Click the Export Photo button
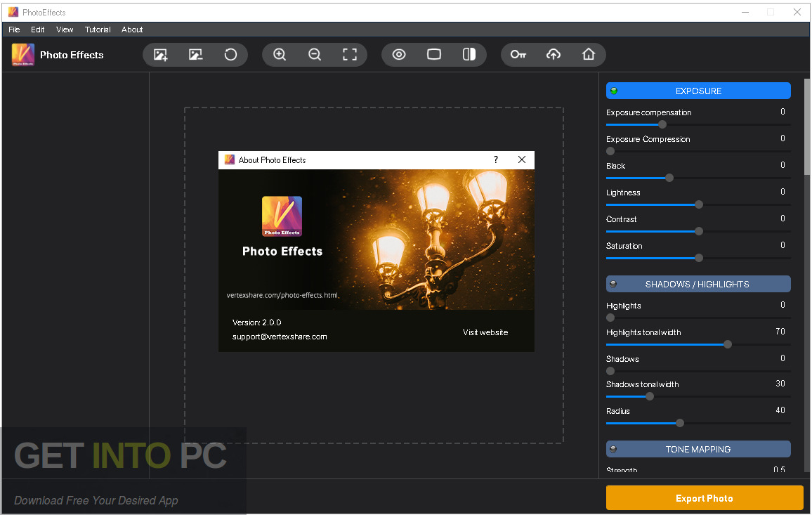 click(x=705, y=498)
